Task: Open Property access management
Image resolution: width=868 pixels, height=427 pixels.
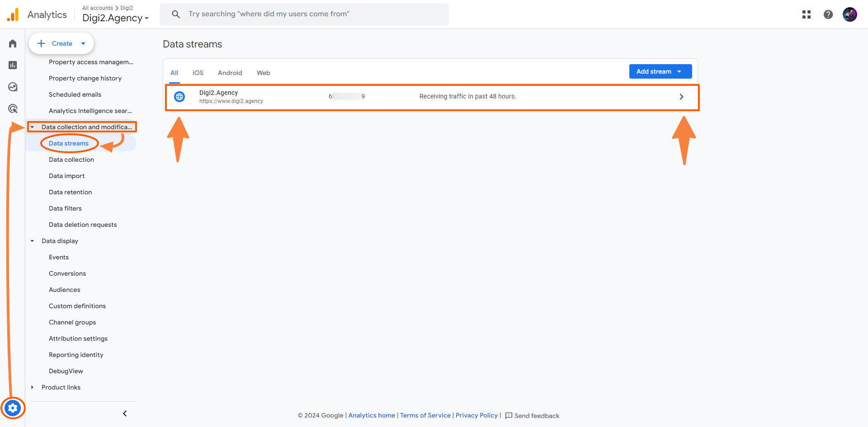Action: [x=91, y=62]
